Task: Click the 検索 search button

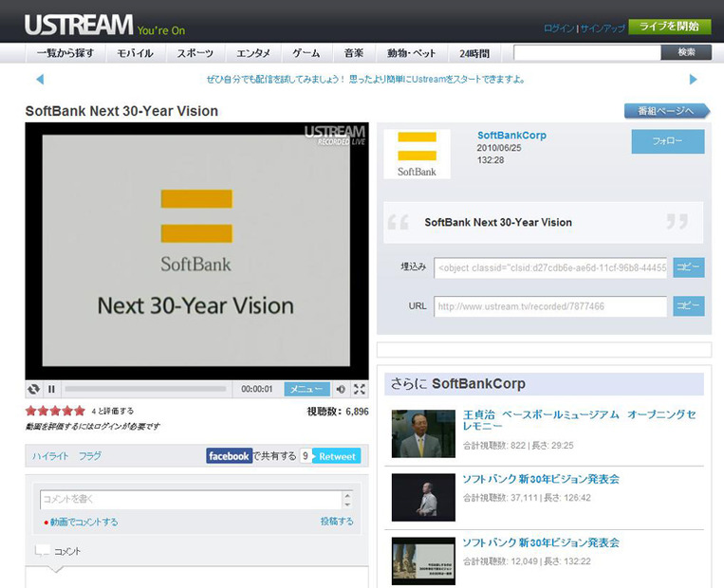Action: (x=686, y=52)
